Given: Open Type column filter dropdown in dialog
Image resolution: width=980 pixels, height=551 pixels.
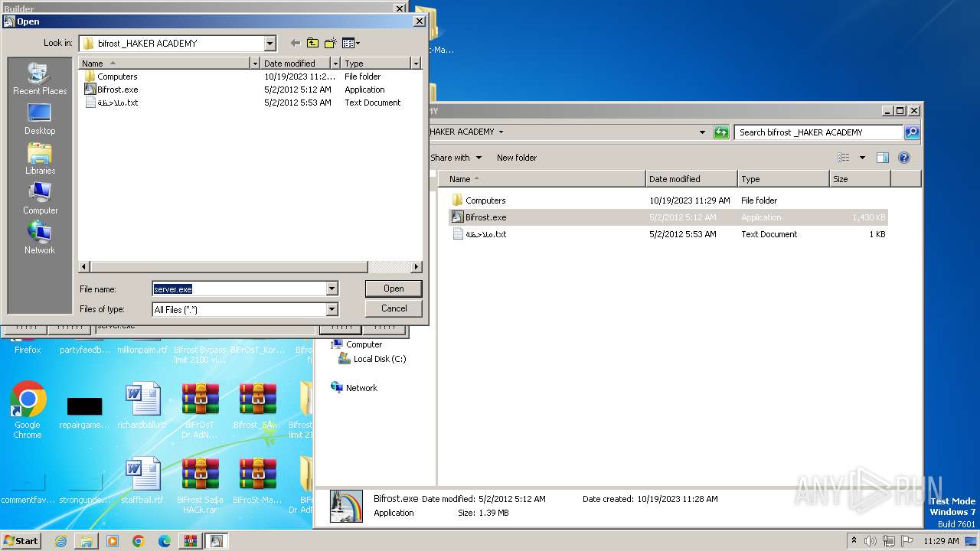Looking at the screenshot, I should [416, 64].
